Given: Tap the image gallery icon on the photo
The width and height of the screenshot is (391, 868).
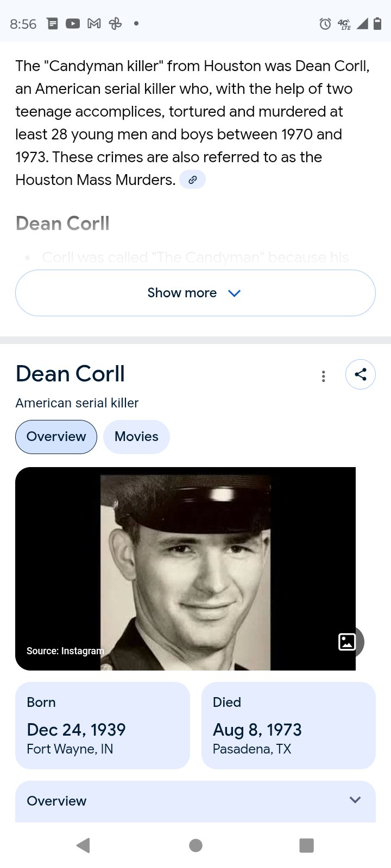Looking at the screenshot, I should pyautogui.click(x=347, y=642).
